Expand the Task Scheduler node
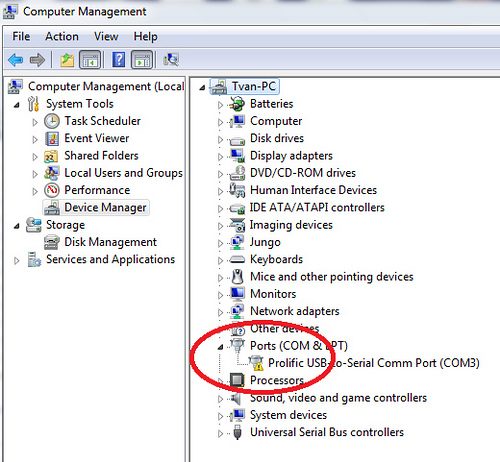Image resolution: width=500 pixels, height=462 pixels. point(35,122)
